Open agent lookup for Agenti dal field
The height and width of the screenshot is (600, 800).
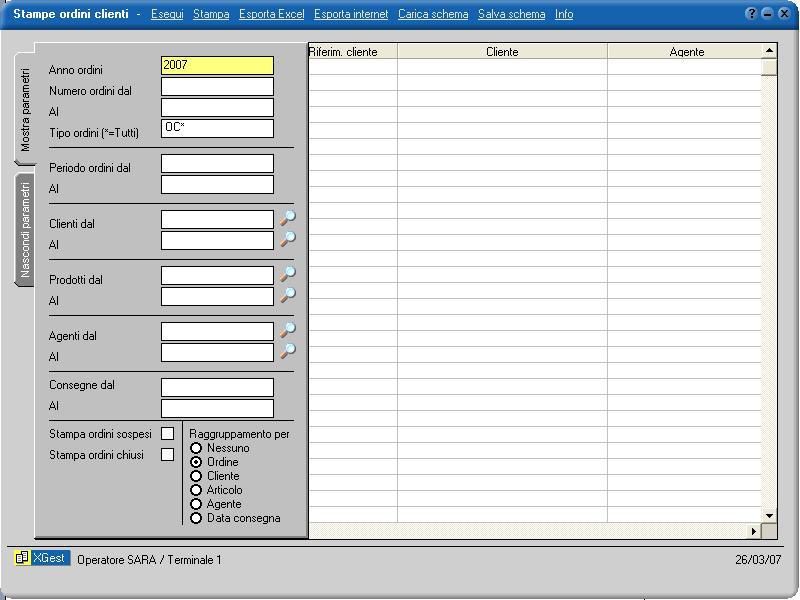(x=288, y=330)
